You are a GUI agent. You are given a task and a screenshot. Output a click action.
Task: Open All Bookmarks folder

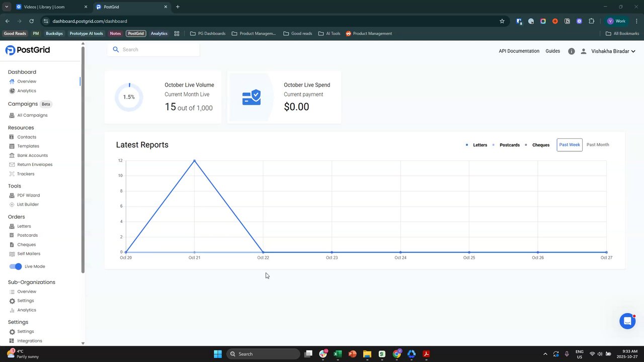(622, 34)
